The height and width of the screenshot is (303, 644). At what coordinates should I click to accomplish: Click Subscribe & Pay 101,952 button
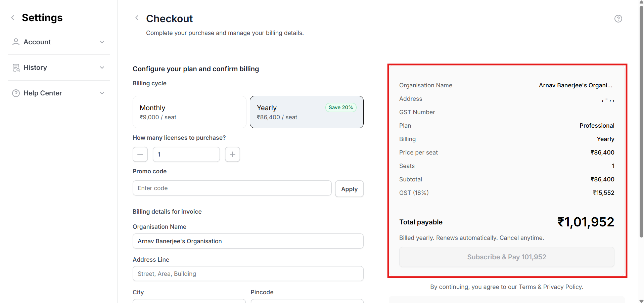(506, 257)
